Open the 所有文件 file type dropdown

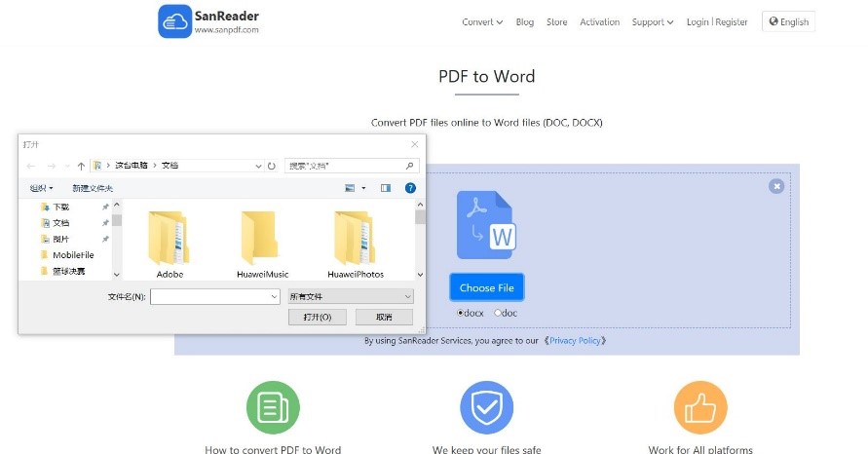(x=351, y=297)
